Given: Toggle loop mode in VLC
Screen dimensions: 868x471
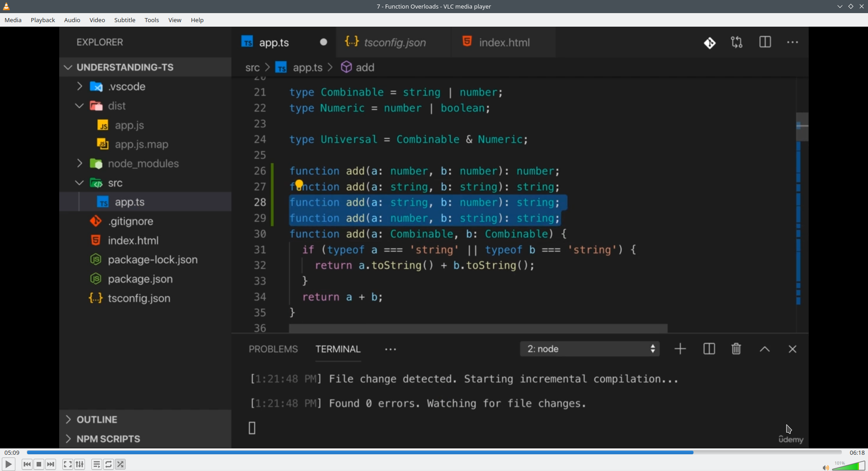Looking at the screenshot, I should [x=109, y=464].
